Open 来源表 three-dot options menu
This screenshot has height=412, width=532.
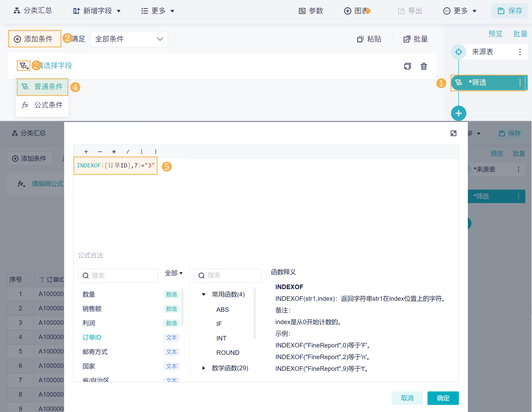click(520, 52)
